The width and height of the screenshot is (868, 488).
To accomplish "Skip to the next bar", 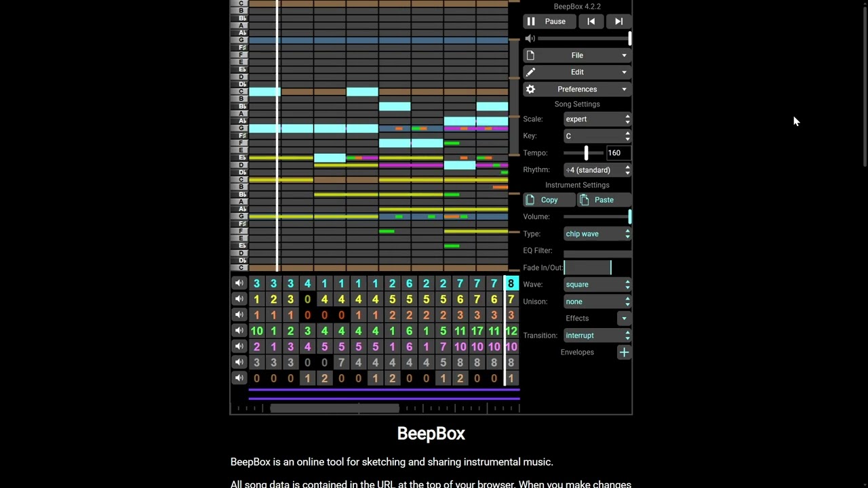I will [x=618, y=22].
